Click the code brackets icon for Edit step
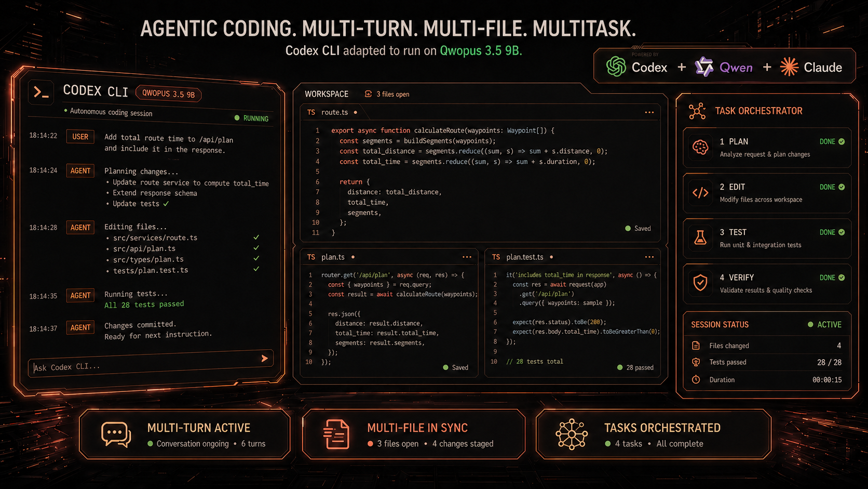The image size is (868, 489). 700,193
